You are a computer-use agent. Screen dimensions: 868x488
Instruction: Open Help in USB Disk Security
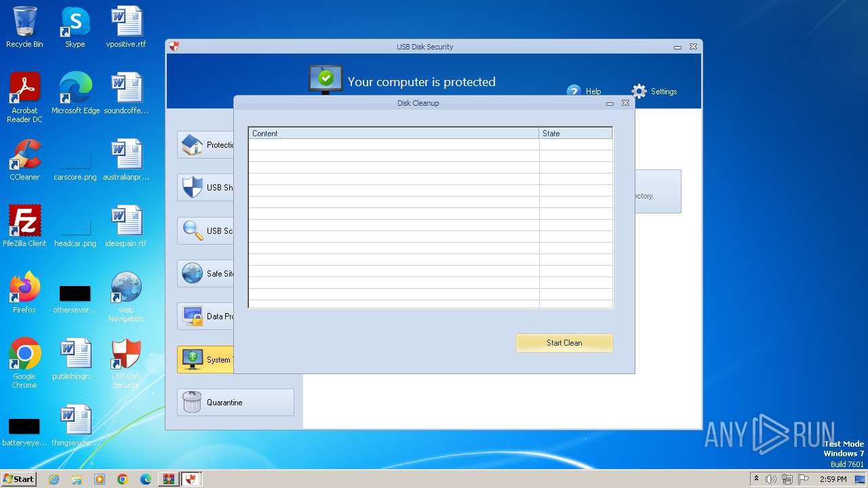point(585,91)
